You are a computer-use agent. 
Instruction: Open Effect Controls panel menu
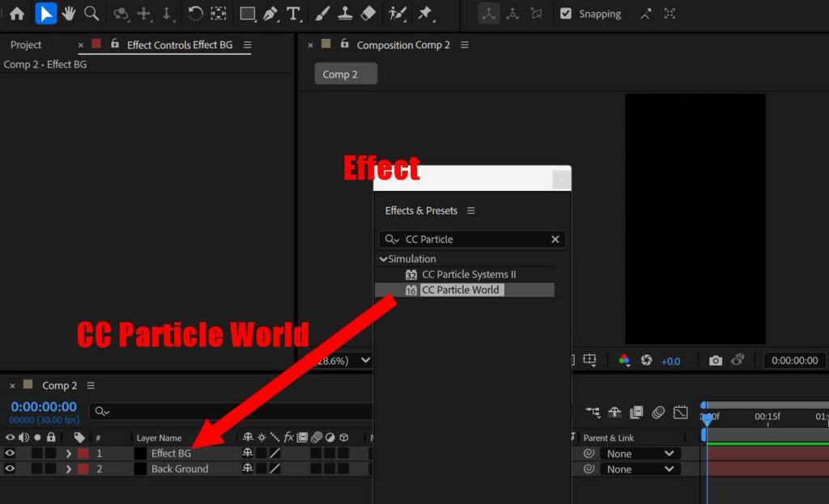(x=248, y=45)
